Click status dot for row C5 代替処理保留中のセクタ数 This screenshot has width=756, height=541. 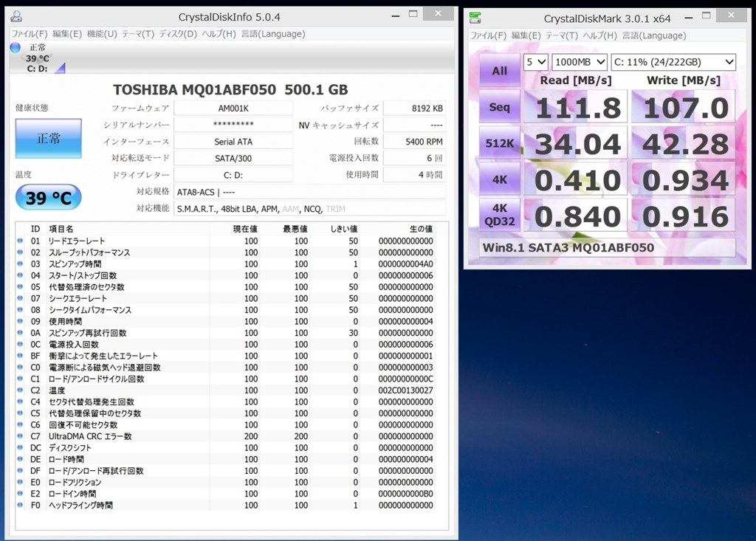20,413
